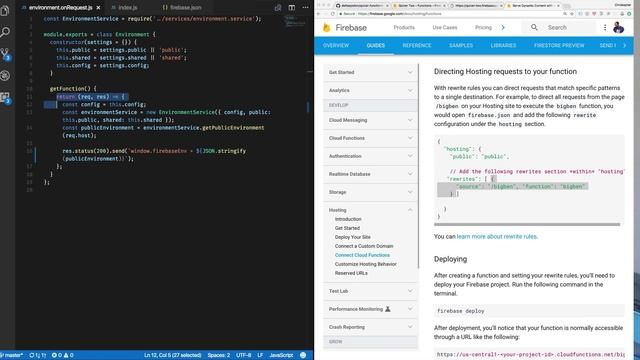Expand the Test Lab section
This screenshot has height=360, width=640.
pos(371,291)
